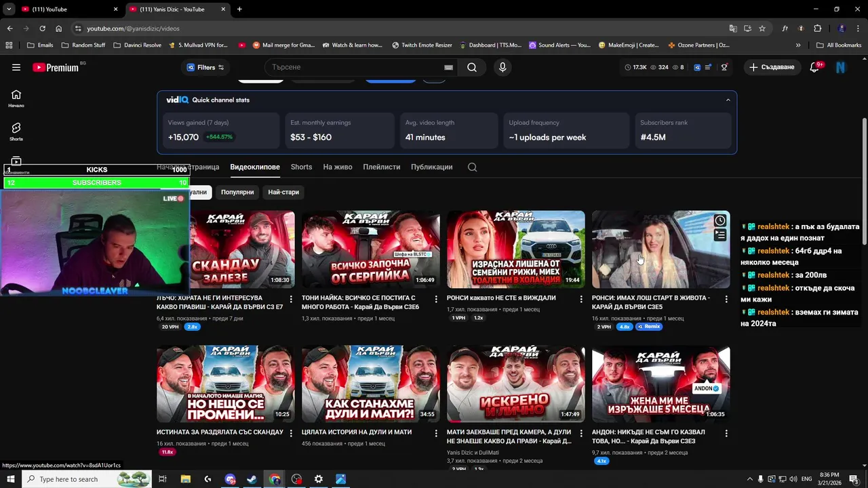The image size is (868, 488).
Task: Open ЦЯЛАТА ИСТОРИЯ НА ДУЛИ И МАТИ title
Action: pyautogui.click(x=357, y=432)
